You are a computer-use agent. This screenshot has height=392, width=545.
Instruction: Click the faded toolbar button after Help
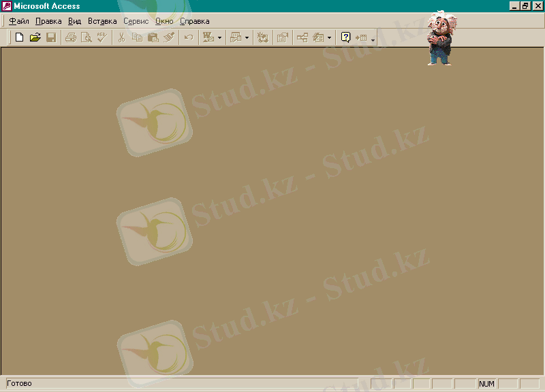362,37
